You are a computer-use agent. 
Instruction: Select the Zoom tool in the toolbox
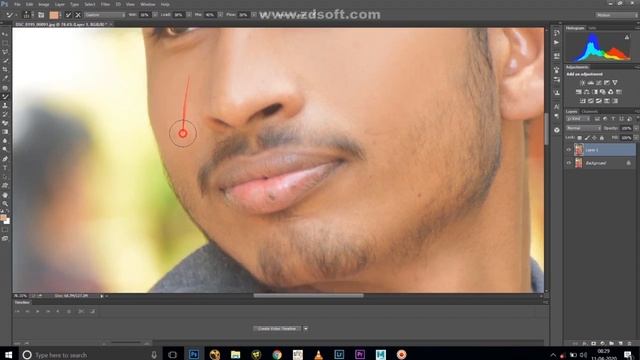[x=5, y=203]
